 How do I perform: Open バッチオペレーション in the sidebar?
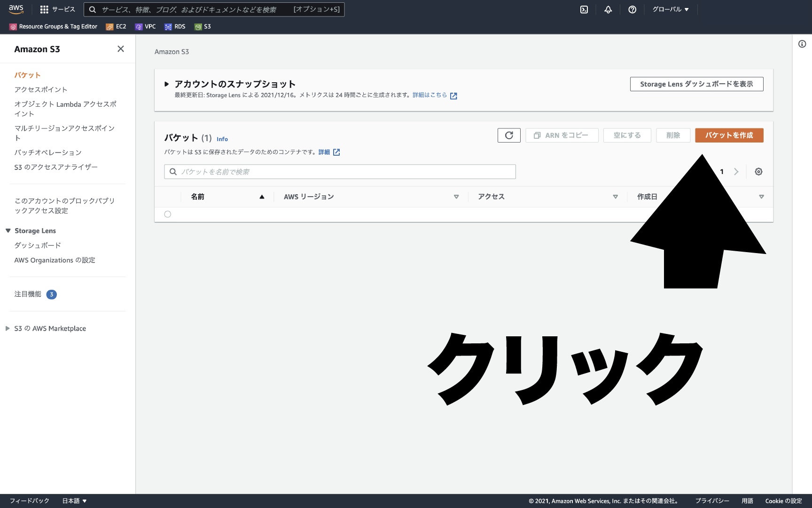coord(48,153)
